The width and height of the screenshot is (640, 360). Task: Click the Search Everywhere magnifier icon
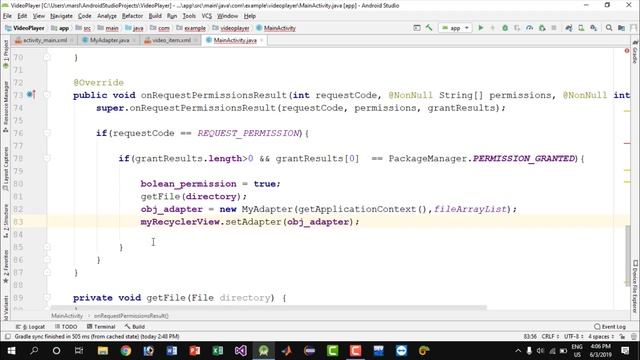coord(609,28)
